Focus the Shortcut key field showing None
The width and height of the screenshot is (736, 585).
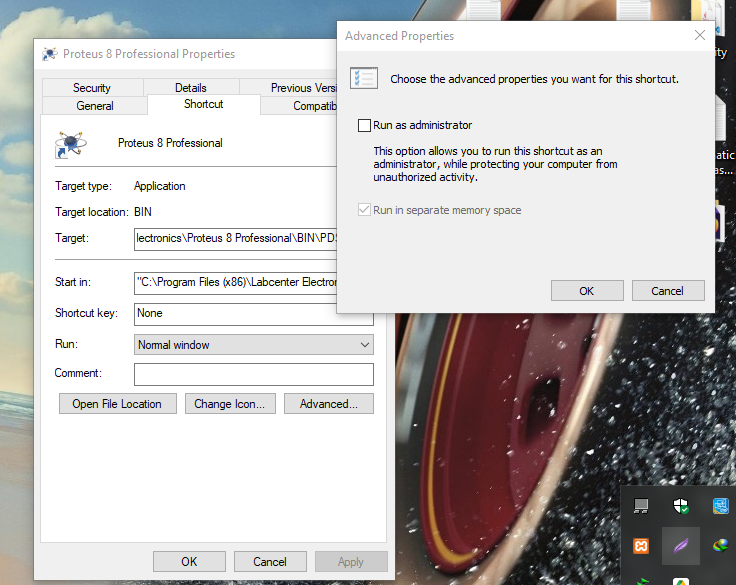[253, 314]
